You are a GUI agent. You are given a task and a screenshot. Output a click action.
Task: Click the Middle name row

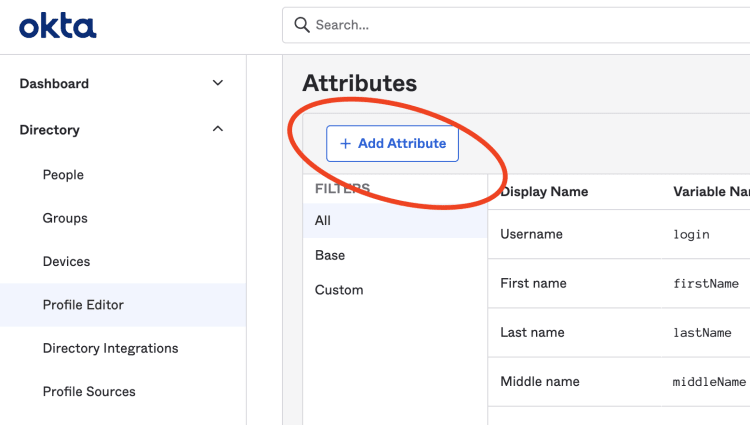click(619, 382)
